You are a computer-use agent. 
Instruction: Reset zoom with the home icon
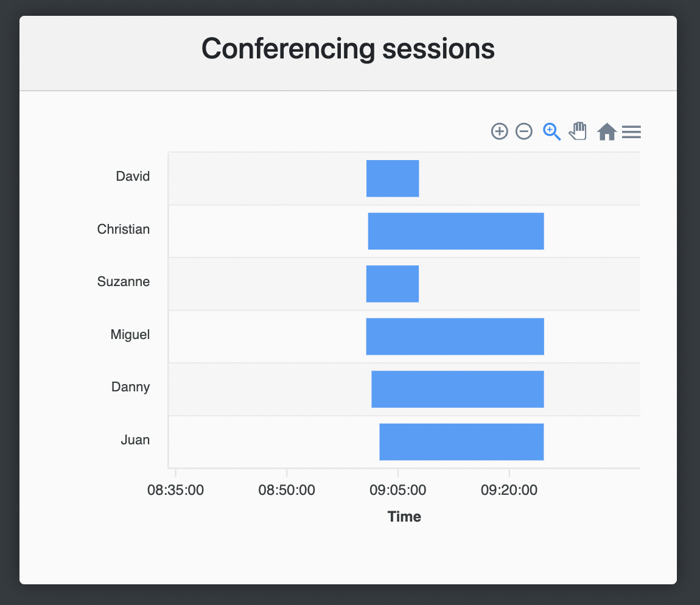607,131
